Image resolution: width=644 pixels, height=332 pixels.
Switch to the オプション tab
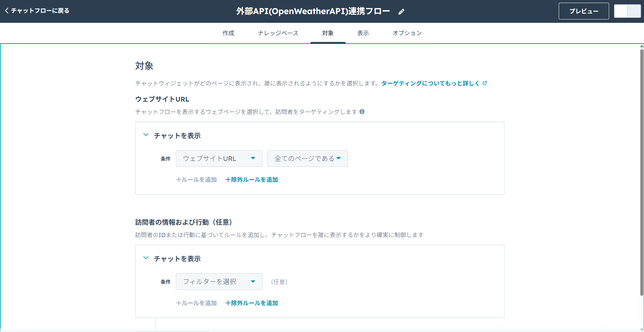coord(407,33)
